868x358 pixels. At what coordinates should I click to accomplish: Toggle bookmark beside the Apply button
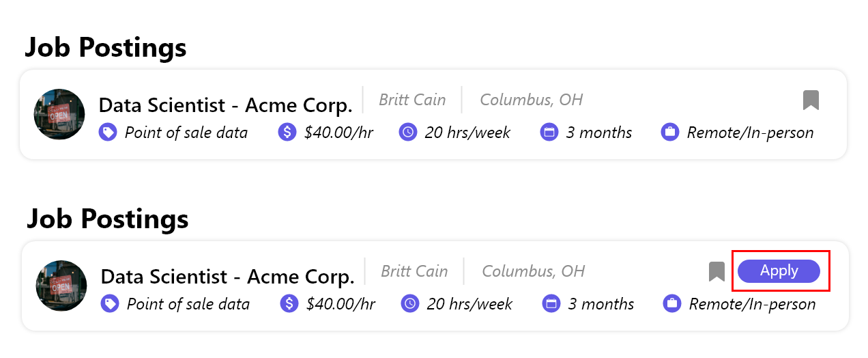point(717,272)
